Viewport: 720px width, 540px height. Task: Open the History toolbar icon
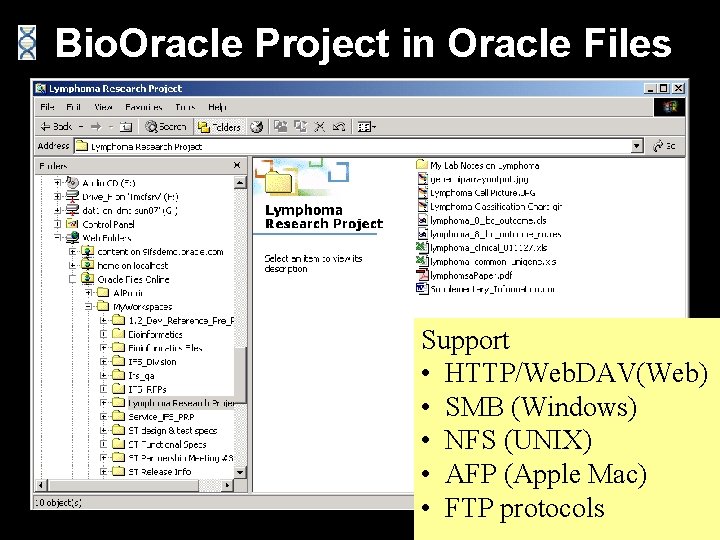click(x=257, y=126)
